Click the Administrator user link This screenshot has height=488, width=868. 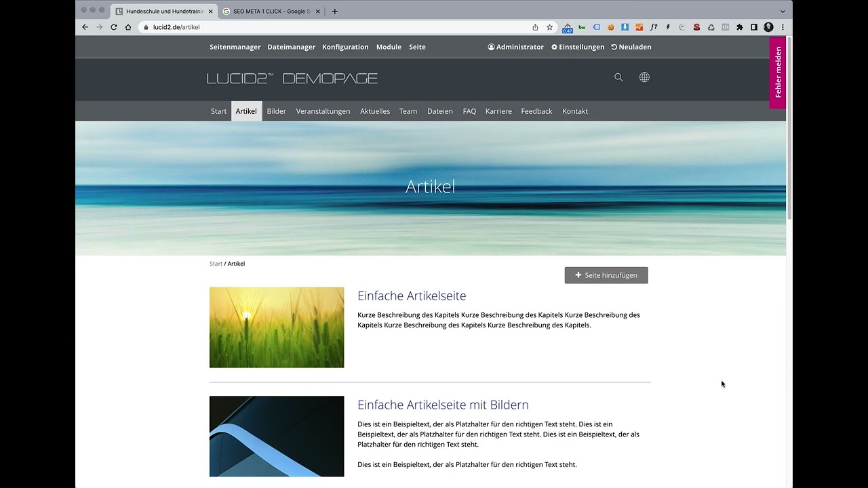coord(515,47)
